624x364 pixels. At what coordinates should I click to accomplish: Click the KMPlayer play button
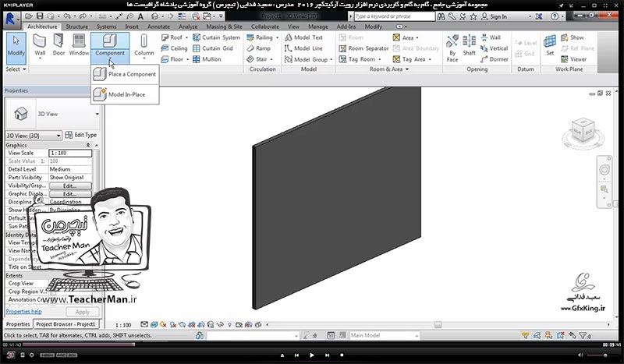(x=311, y=355)
